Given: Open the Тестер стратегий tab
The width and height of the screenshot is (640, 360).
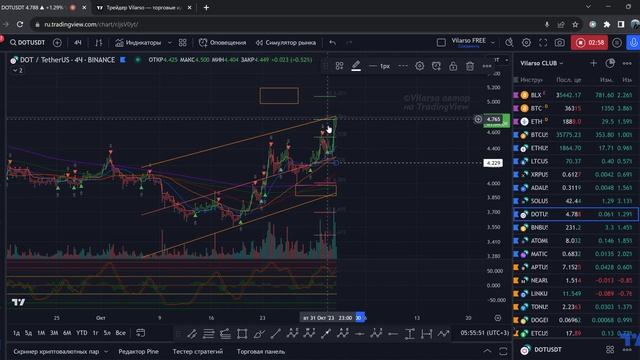Looking at the screenshot, I should (x=198, y=351).
